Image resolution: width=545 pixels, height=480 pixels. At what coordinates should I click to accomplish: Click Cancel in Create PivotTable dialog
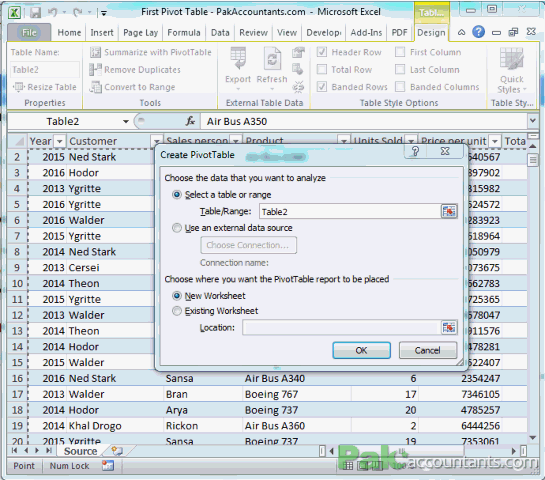(x=428, y=350)
